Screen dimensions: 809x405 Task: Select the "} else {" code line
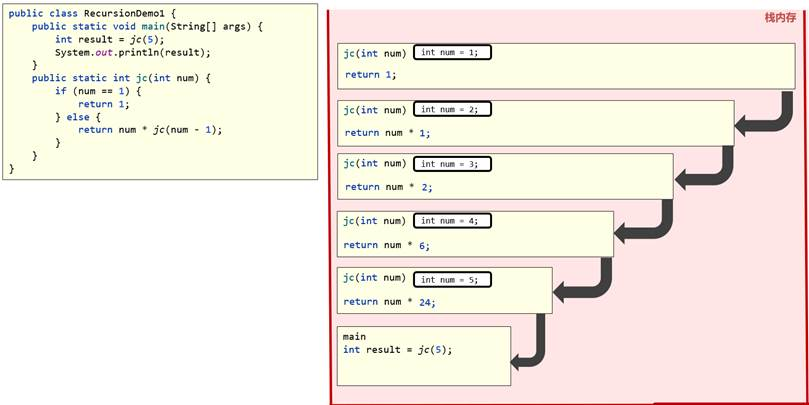[x=80, y=117]
